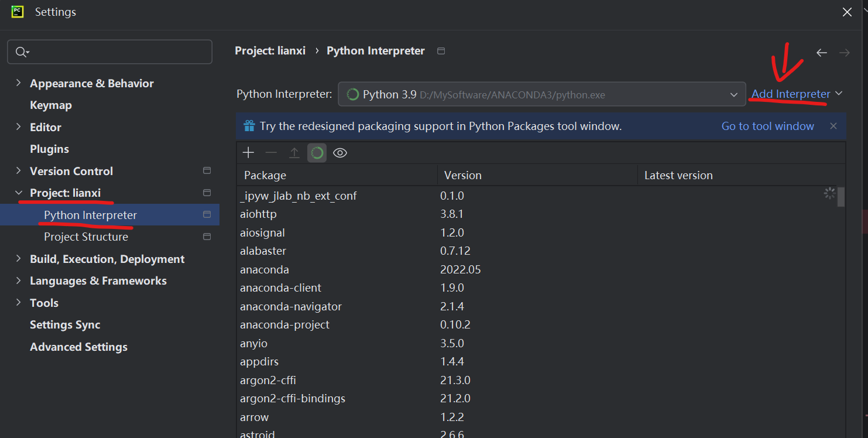Select the anaconda-project package row
Screen dimensions: 868x438
tap(537, 324)
